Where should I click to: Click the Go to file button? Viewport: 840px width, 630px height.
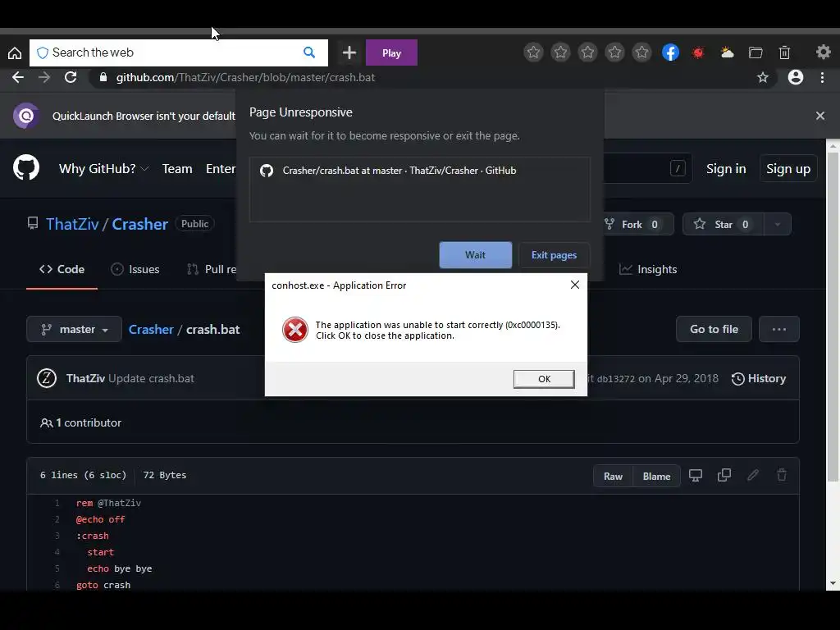714,329
